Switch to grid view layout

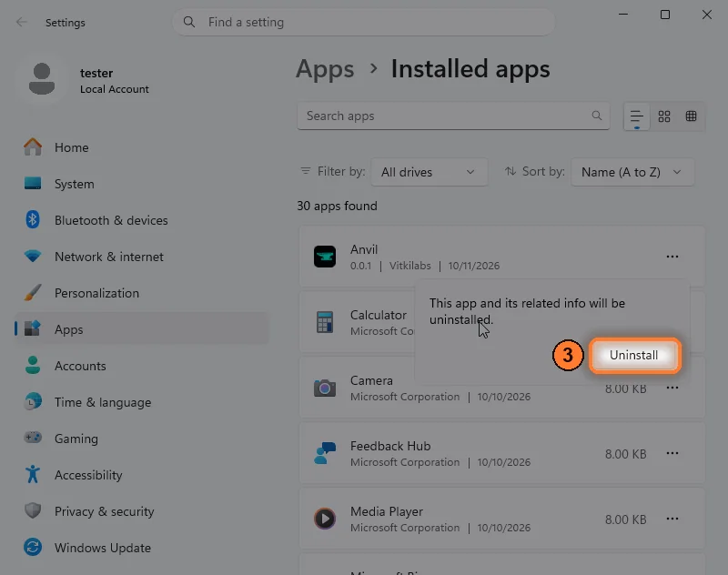click(x=664, y=116)
